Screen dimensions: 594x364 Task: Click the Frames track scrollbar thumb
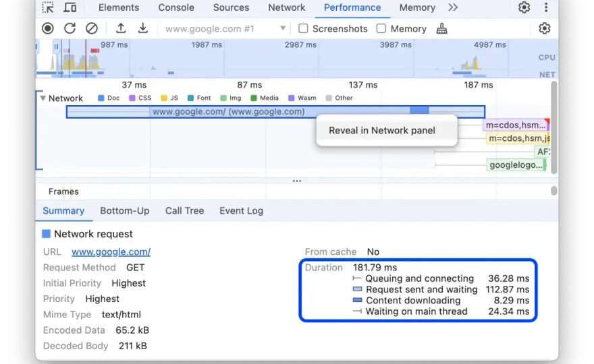click(554, 191)
